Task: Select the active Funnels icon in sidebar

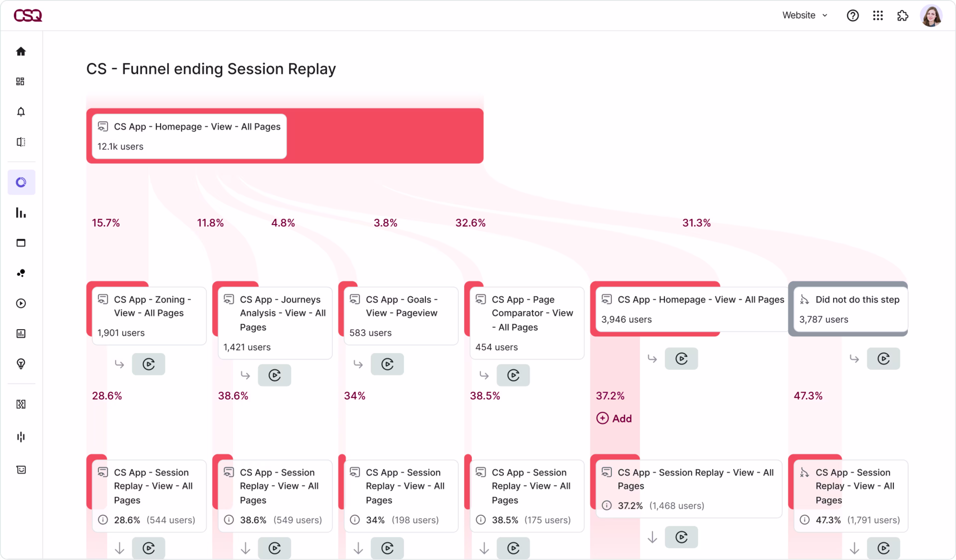Action: [x=21, y=182]
